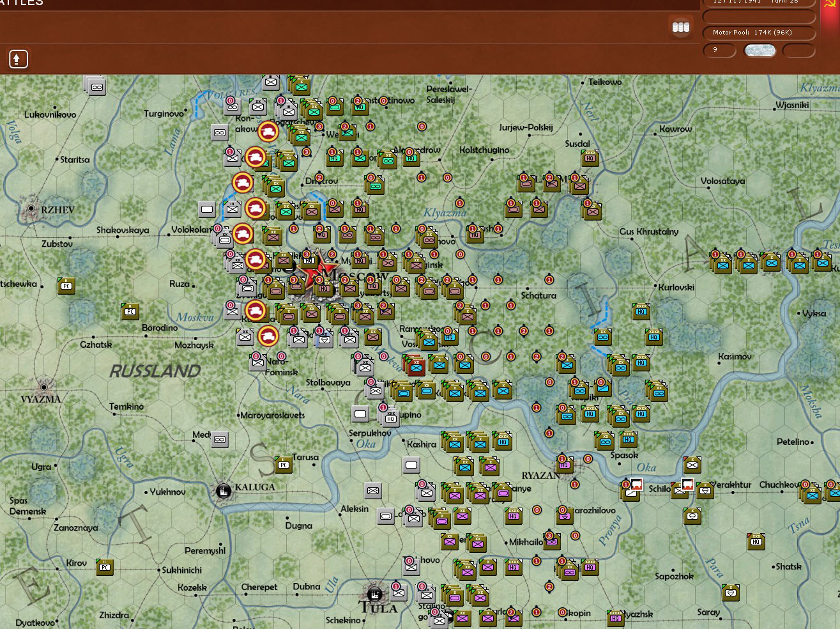Click the Gus Khrustalny town label
This screenshot has width=840, height=629.
point(649,231)
